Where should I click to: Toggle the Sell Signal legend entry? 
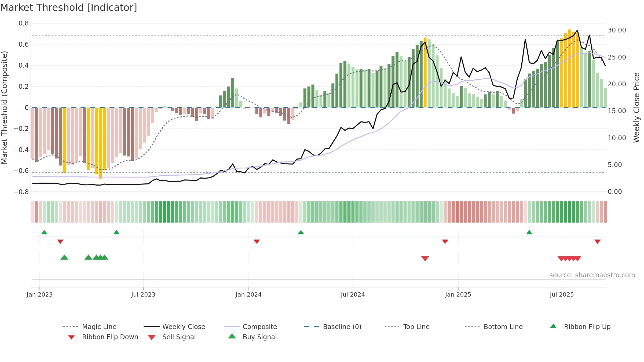[x=172, y=337]
